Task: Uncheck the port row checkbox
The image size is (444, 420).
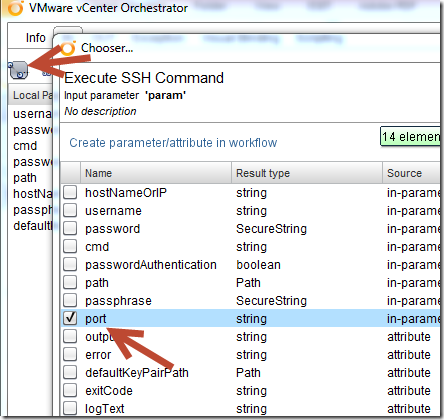Action: pos(70,319)
